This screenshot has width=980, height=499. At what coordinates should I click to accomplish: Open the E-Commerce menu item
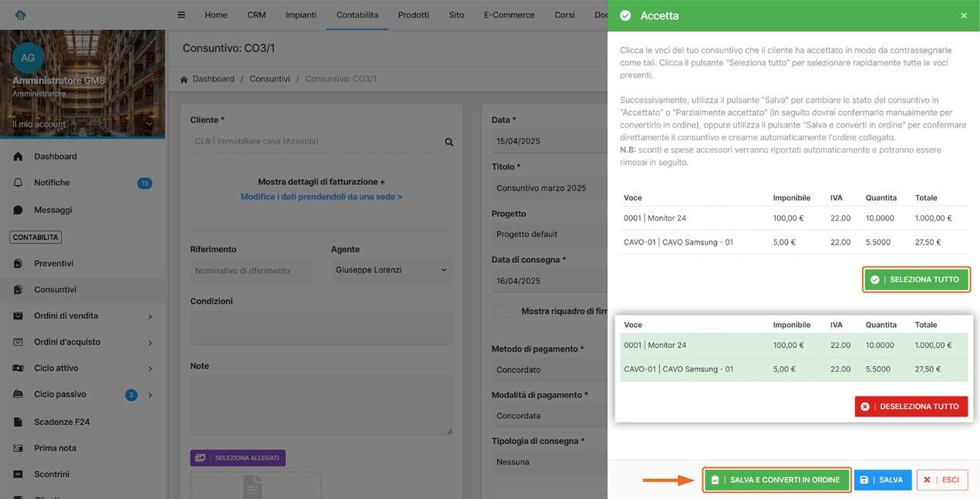pyautogui.click(x=509, y=15)
